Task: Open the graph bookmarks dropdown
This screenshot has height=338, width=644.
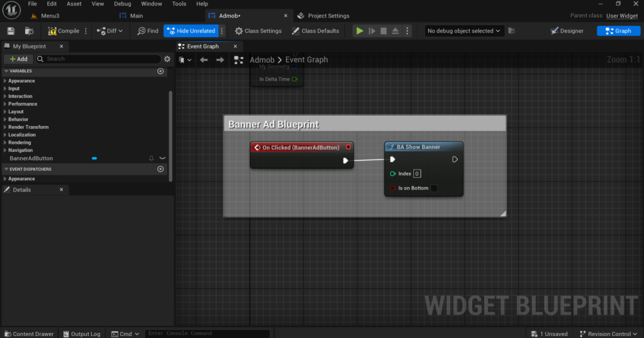Action: click(186, 60)
